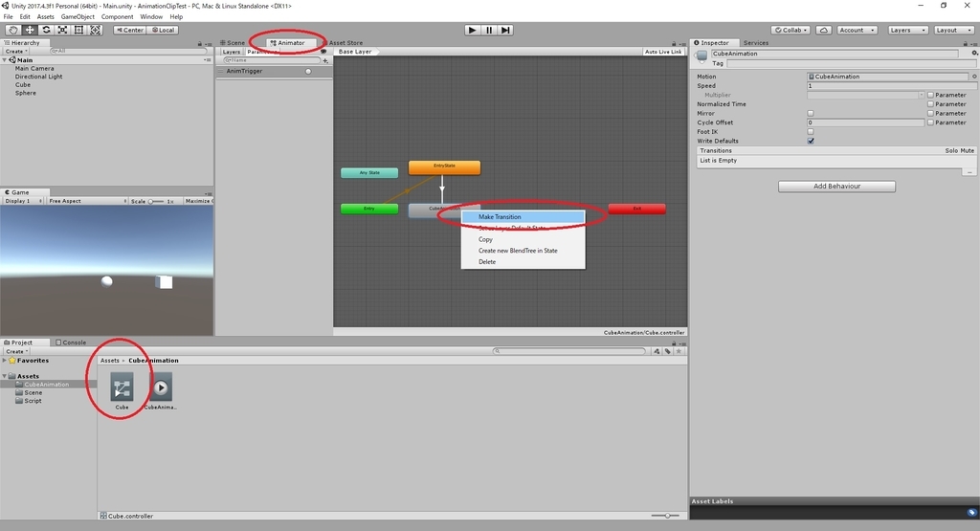Click Animator parameter search field
Image resolution: width=980 pixels, height=531 pixels.
[271, 60]
